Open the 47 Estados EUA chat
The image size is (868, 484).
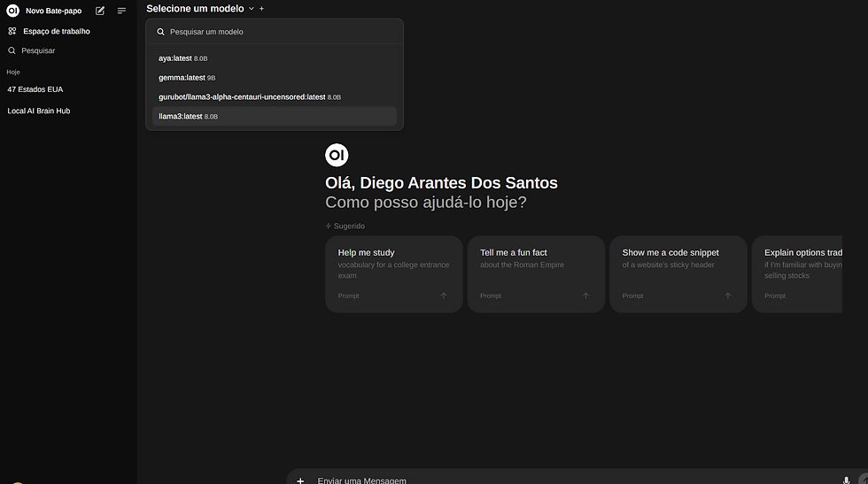[35, 89]
